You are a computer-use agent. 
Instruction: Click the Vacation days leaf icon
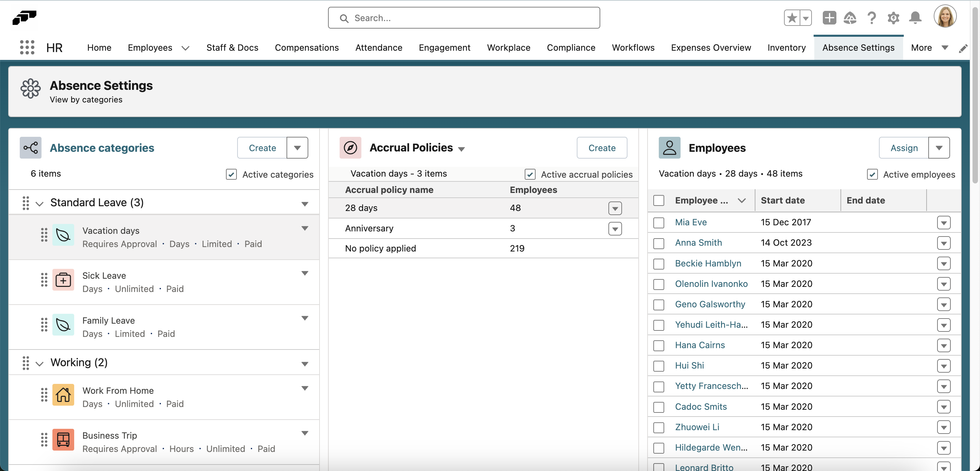(x=63, y=235)
